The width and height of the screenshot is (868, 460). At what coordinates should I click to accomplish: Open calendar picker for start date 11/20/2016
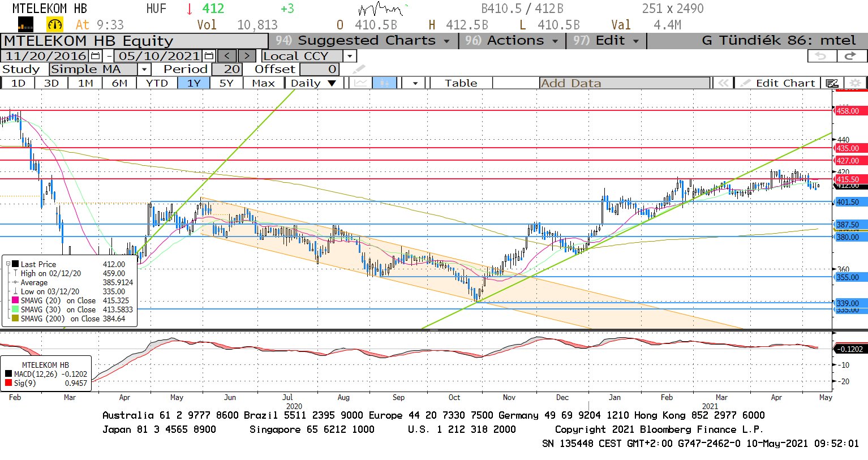[95, 56]
